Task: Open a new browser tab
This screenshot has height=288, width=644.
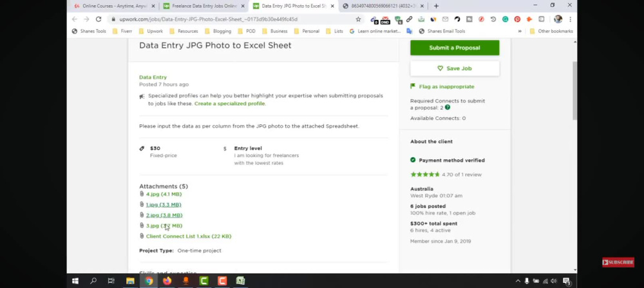Action: tap(436, 6)
